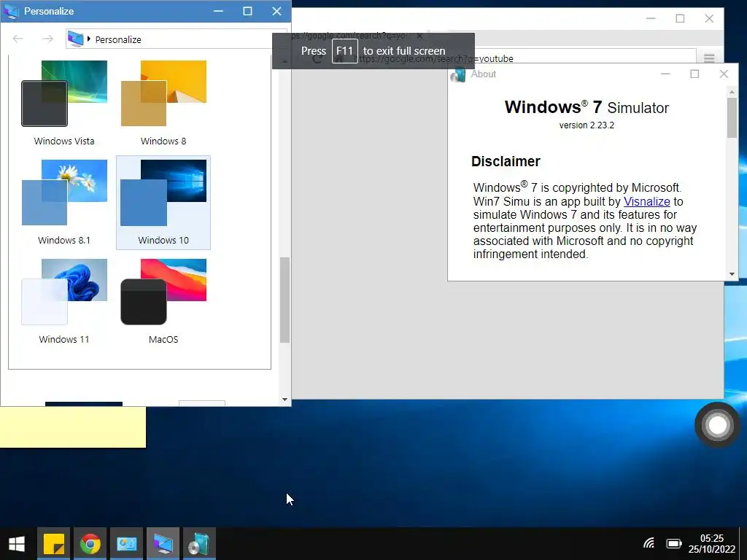This screenshot has height=560, width=747.
Task: Click the About window title icon
Action: (458, 75)
